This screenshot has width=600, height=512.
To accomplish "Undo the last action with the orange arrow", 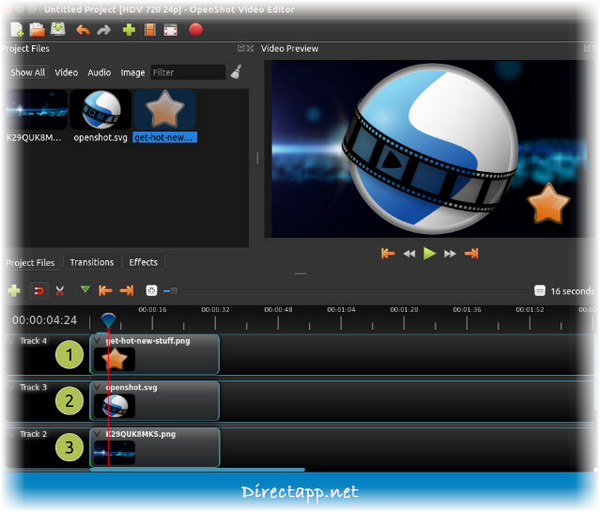I will pos(83,30).
